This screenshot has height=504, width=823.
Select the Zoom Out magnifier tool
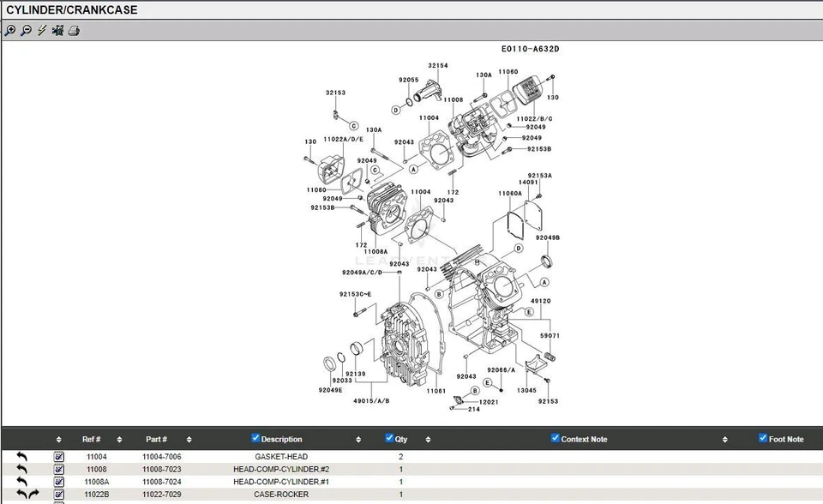click(25, 31)
